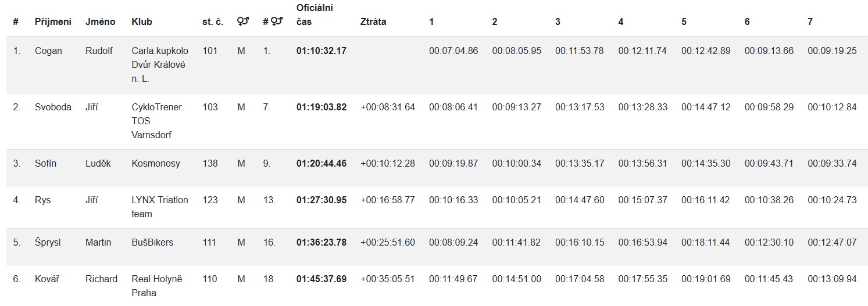This screenshot has width=868, height=306.
Task: Click the official time 01:36:23.78
Action: pyautogui.click(x=321, y=242)
